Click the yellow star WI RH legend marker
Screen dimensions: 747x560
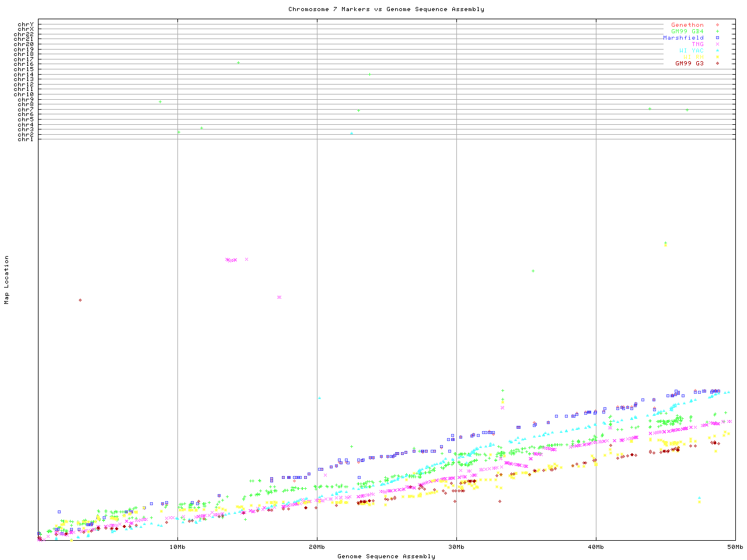point(717,57)
